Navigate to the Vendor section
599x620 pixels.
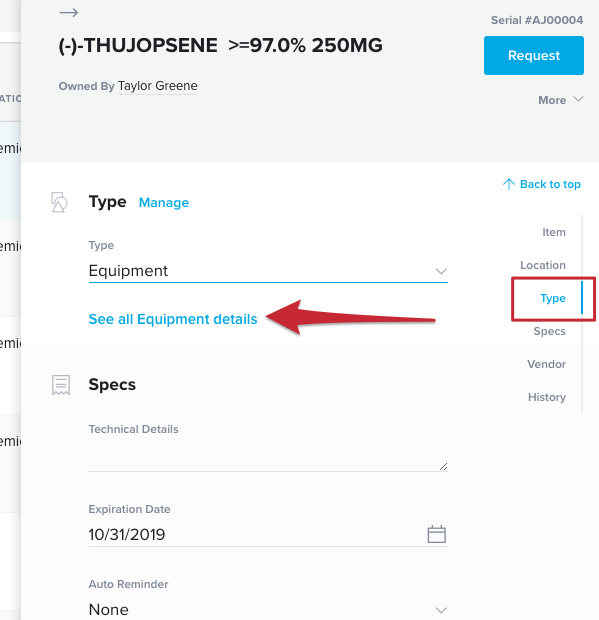click(546, 364)
